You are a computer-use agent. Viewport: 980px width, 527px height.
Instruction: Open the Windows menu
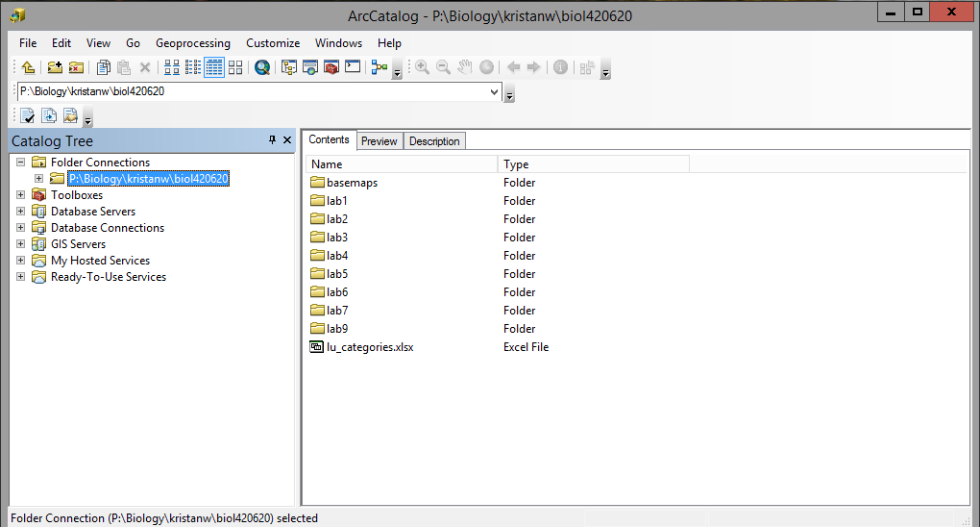click(339, 43)
